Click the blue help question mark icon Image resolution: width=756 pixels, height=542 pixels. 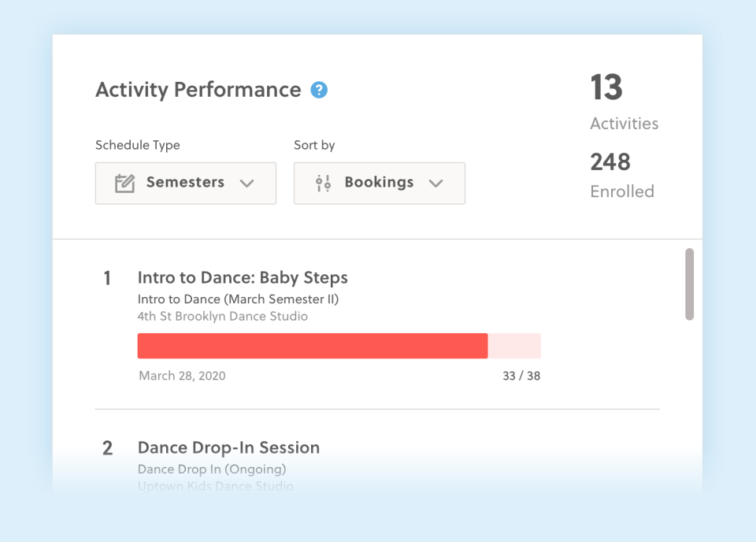[319, 90]
